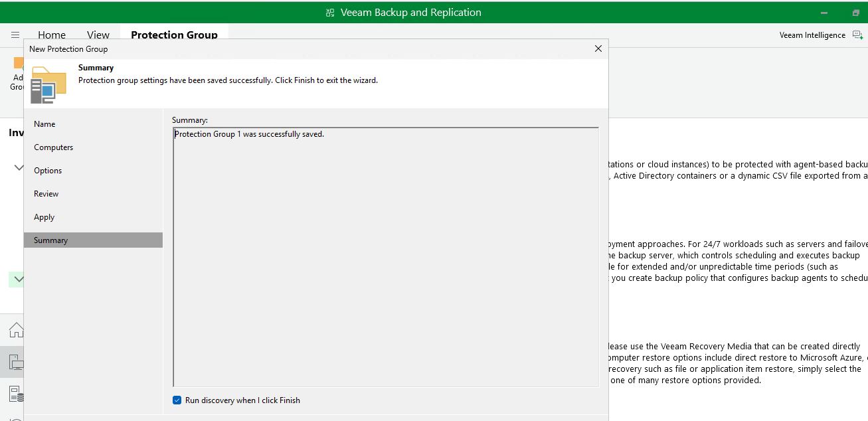Collapse the highlighted green tree chevron

(19, 280)
